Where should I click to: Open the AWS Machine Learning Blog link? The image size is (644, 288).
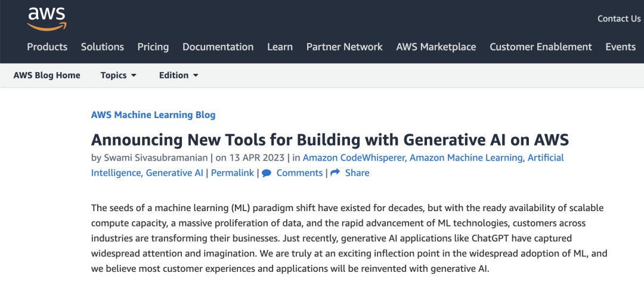point(153,115)
